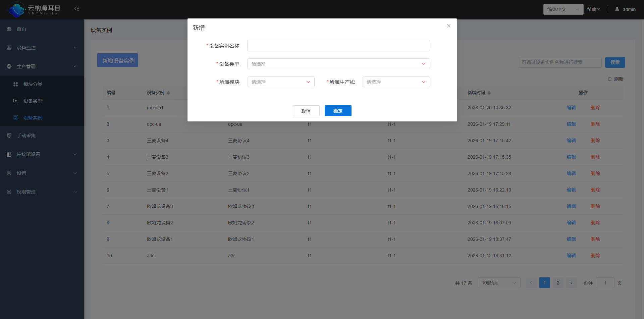Click the 手动采集 sidebar icon
Image resolution: width=644 pixels, height=319 pixels.
tap(9, 136)
